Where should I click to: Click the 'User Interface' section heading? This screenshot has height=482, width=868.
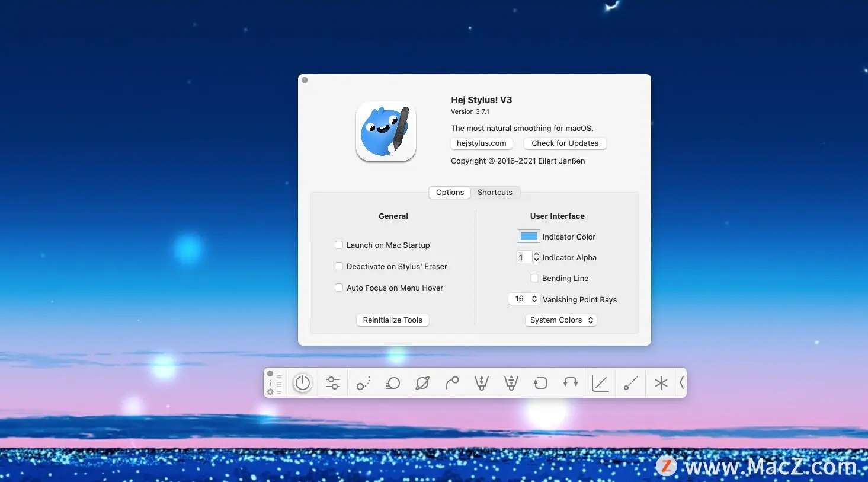[x=558, y=216]
